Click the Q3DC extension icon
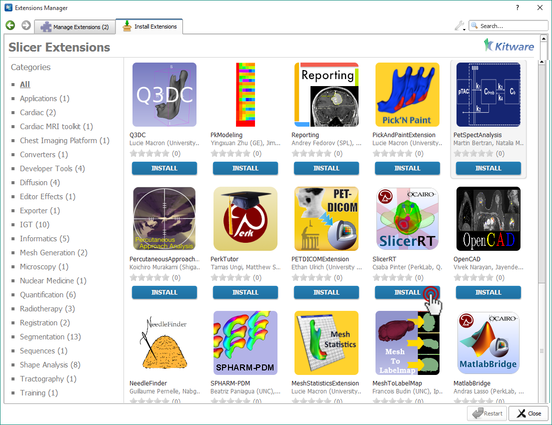Screen dimensions: 552x425 (x=164, y=94)
